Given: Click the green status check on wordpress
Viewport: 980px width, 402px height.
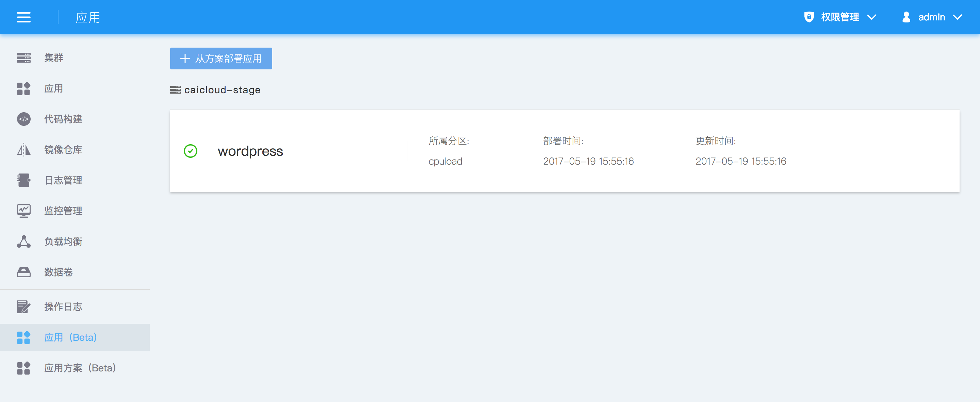Looking at the screenshot, I should pos(190,151).
